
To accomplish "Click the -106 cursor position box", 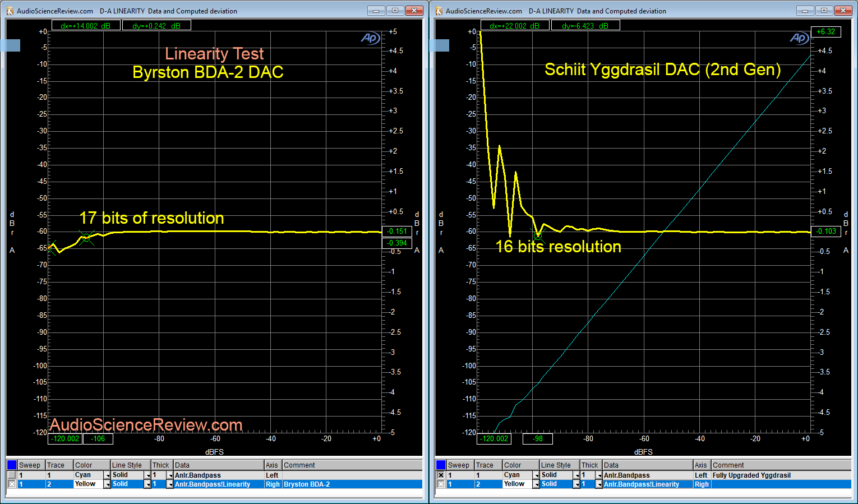I will pyautogui.click(x=98, y=438).
